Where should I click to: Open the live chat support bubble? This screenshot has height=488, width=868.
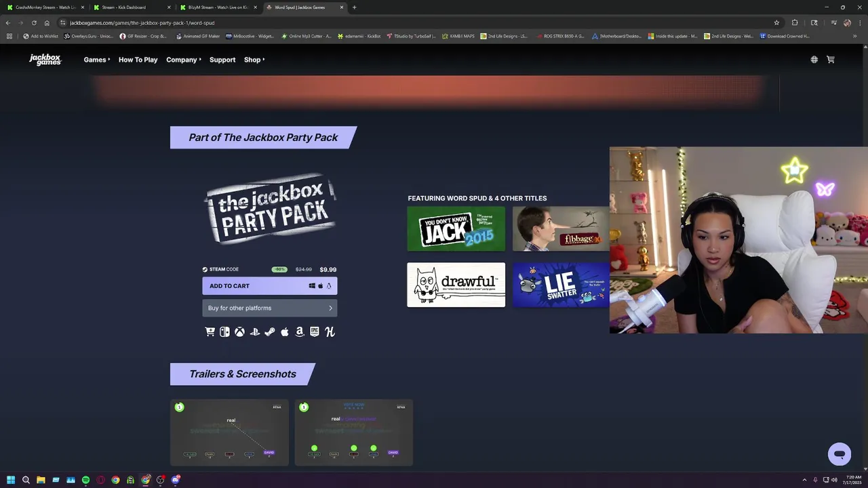coord(840,454)
